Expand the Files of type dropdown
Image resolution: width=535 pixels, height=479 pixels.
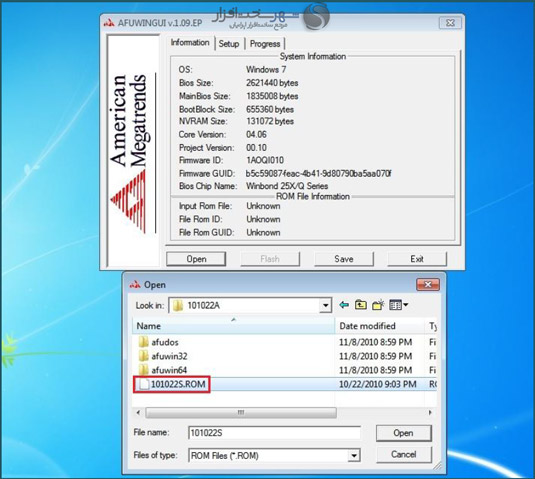[x=354, y=455]
